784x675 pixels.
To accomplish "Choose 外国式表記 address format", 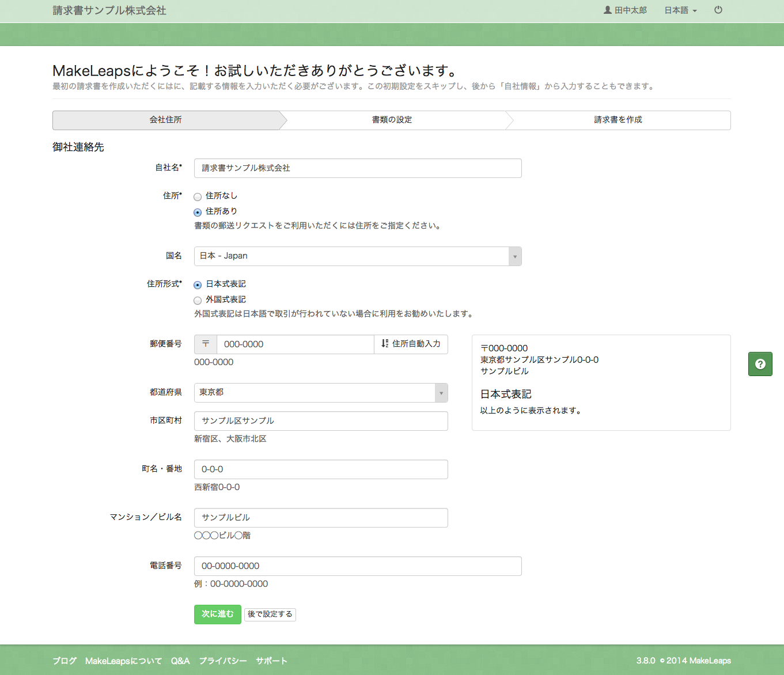I will (198, 301).
